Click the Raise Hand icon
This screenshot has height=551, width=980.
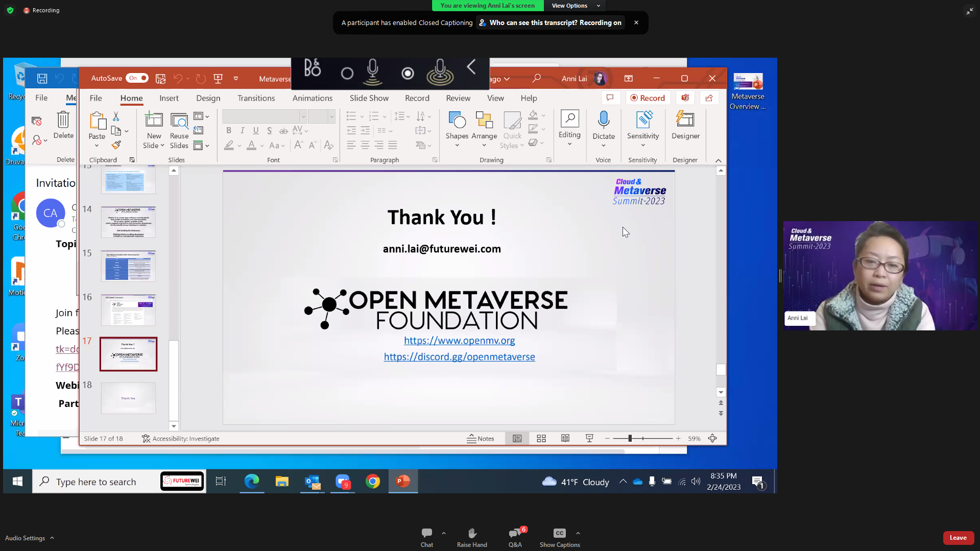pos(472,534)
